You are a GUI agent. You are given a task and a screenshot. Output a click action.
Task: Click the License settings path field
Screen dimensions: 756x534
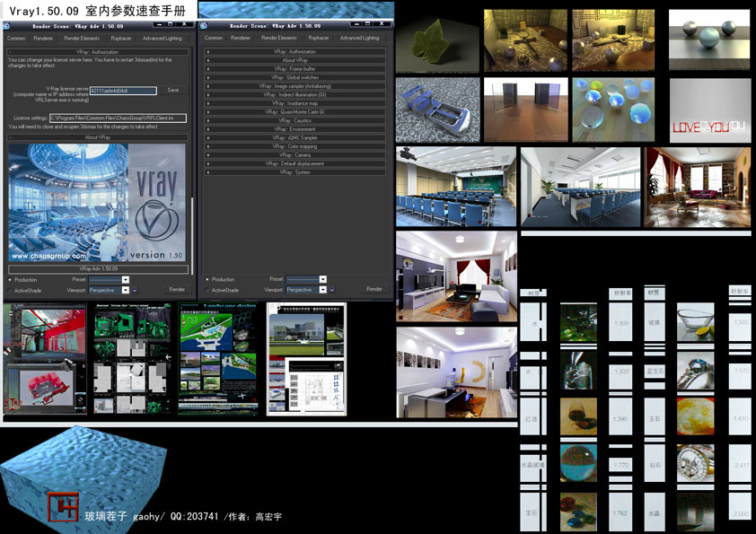pyautogui.click(x=119, y=118)
